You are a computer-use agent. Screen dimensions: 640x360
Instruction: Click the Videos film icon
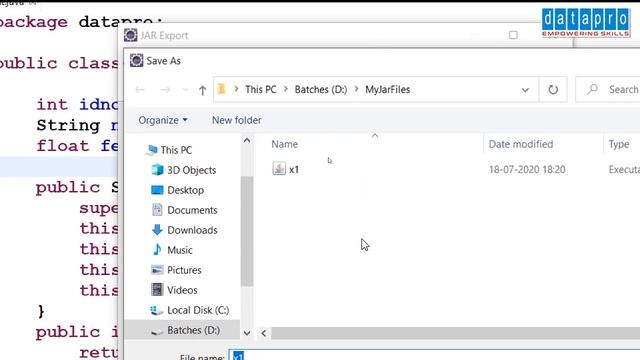[157, 290]
